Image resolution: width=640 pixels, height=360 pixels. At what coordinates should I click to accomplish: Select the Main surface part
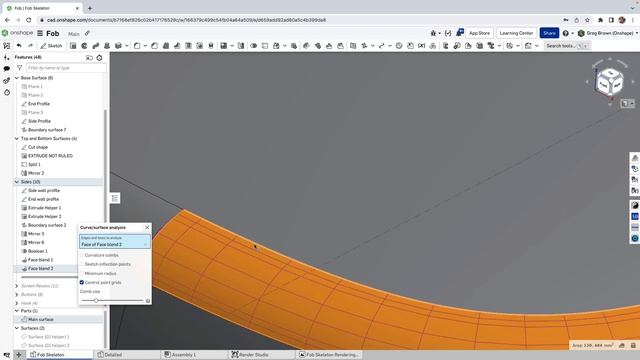pos(41,319)
